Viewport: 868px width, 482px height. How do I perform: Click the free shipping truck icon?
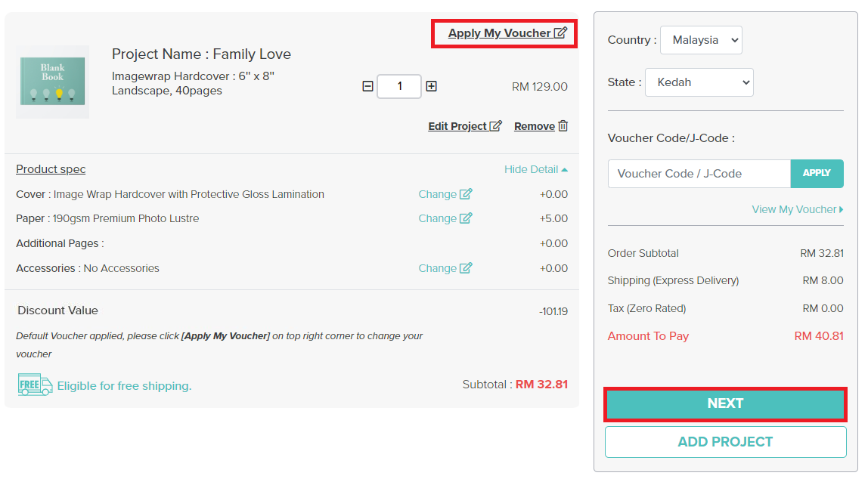click(x=35, y=385)
